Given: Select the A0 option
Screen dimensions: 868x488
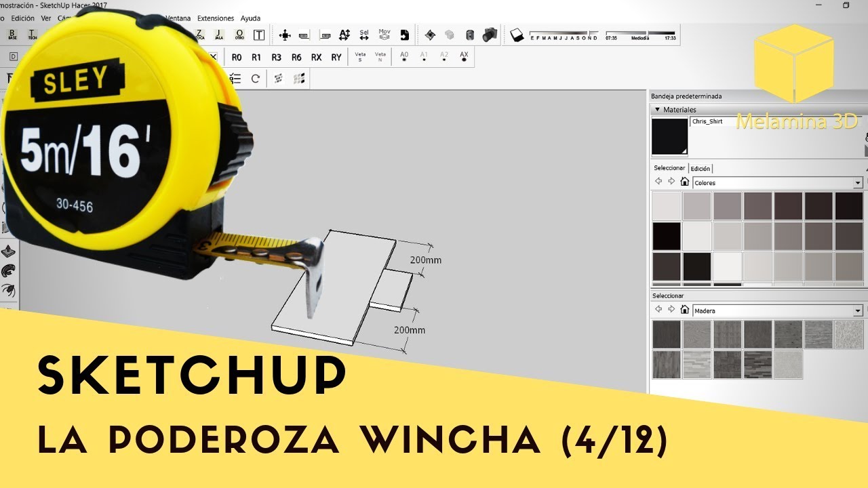Looking at the screenshot, I should 404,57.
